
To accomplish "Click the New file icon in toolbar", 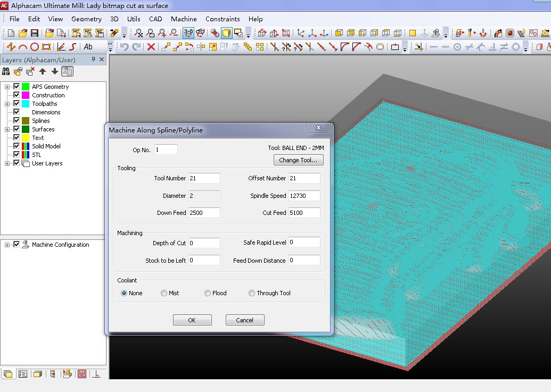I will (x=11, y=33).
